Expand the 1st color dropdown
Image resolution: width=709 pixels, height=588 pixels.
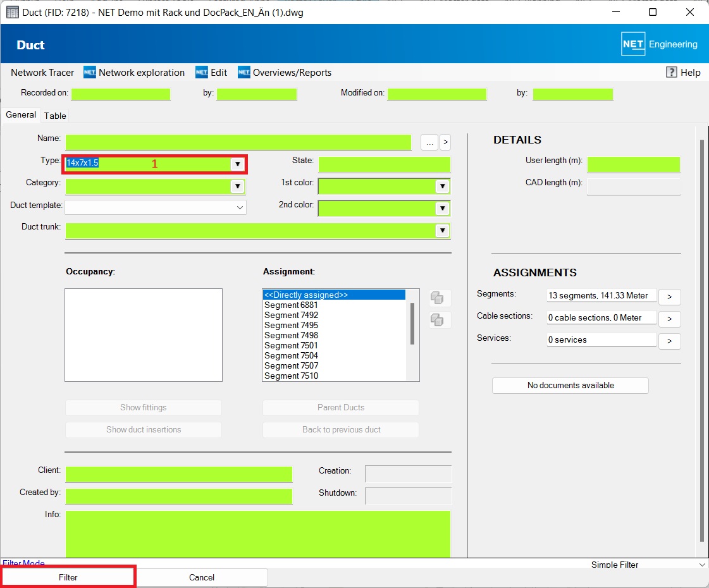click(x=442, y=187)
